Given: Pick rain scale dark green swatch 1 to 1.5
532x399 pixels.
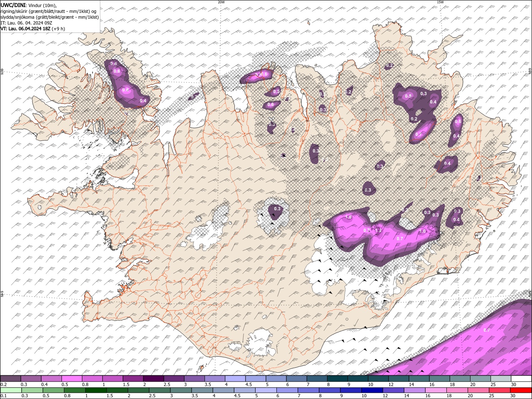Looking at the screenshot, I should coord(96,390).
